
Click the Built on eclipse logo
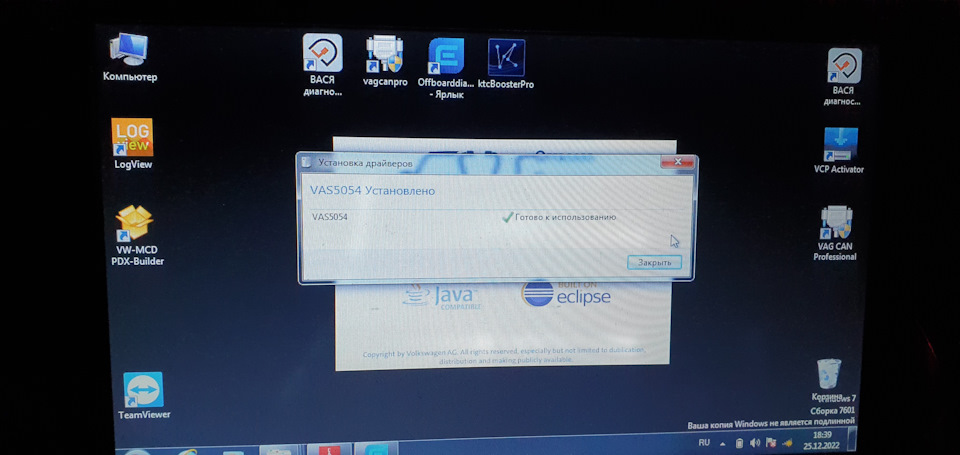click(566, 295)
